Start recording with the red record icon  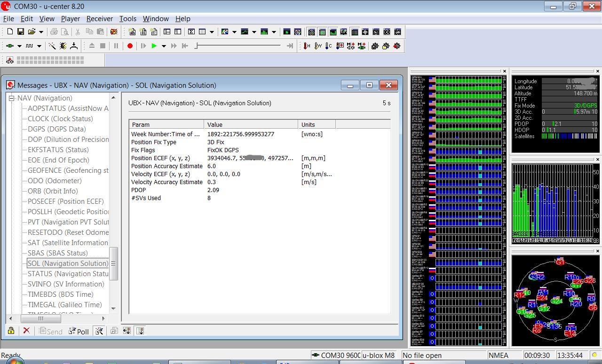click(x=130, y=46)
